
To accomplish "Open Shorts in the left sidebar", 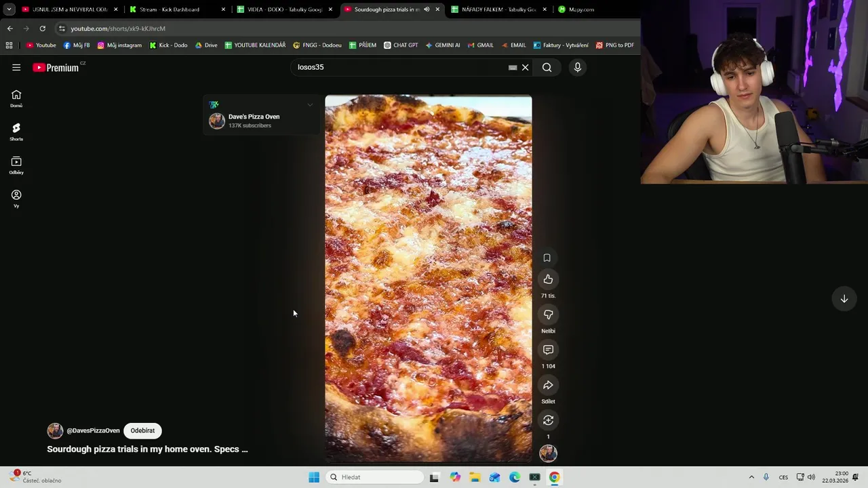I will 16,131.
